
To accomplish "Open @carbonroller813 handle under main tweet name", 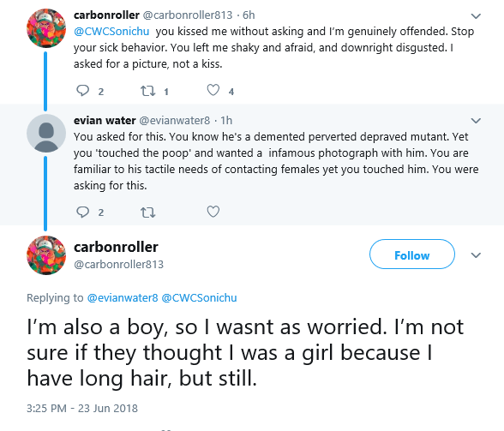I will pyautogui.click(x=118, y=265).
